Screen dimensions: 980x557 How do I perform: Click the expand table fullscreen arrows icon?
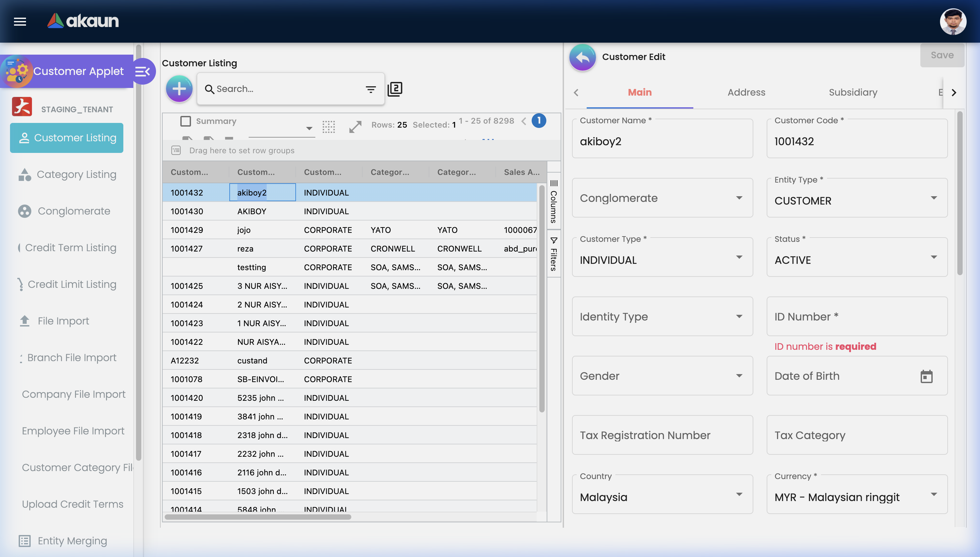point(355,126)
